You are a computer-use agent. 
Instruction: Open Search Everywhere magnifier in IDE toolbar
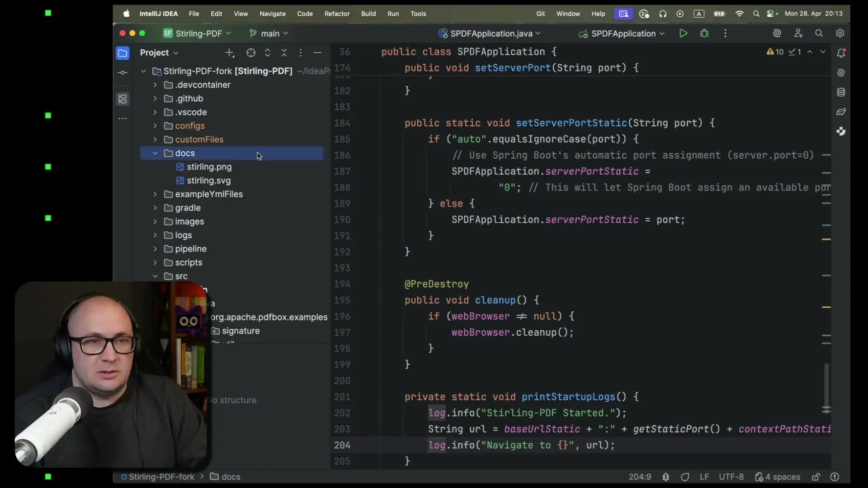point(819,33)
